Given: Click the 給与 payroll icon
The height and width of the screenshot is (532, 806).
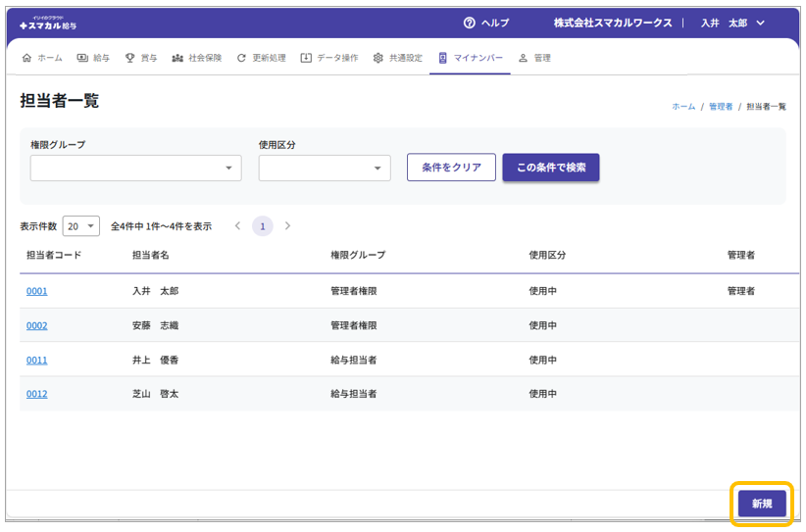Looking at the screenshot, I should (x=82, y=58).
